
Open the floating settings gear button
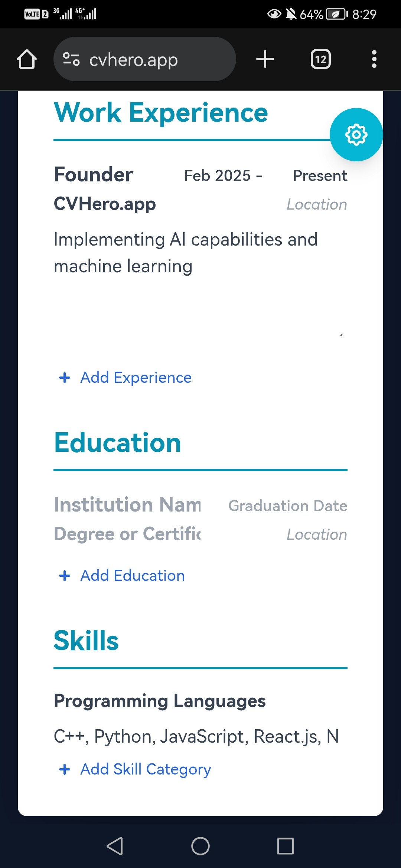tap(356, 135)
